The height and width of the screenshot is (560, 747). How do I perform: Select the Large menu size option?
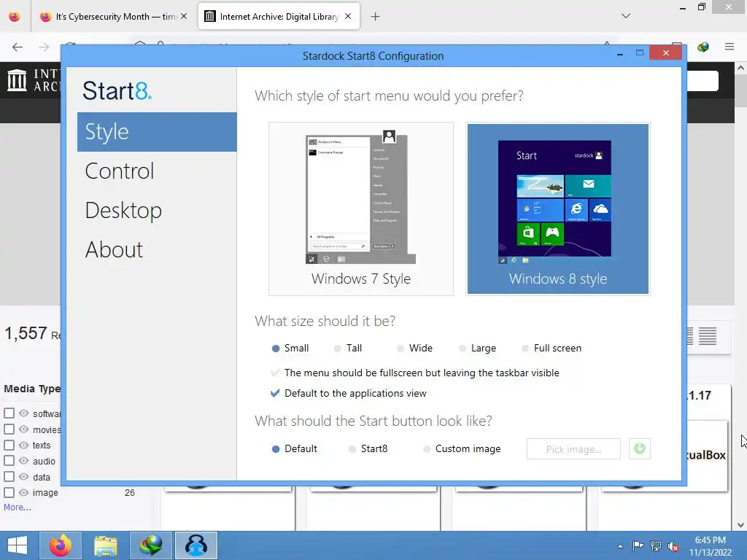[477, 348]
